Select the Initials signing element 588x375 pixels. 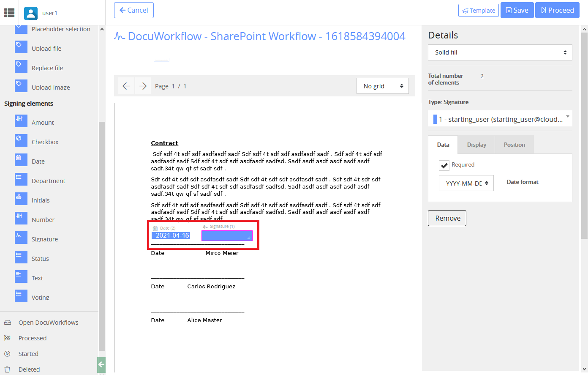coord(41,200)
